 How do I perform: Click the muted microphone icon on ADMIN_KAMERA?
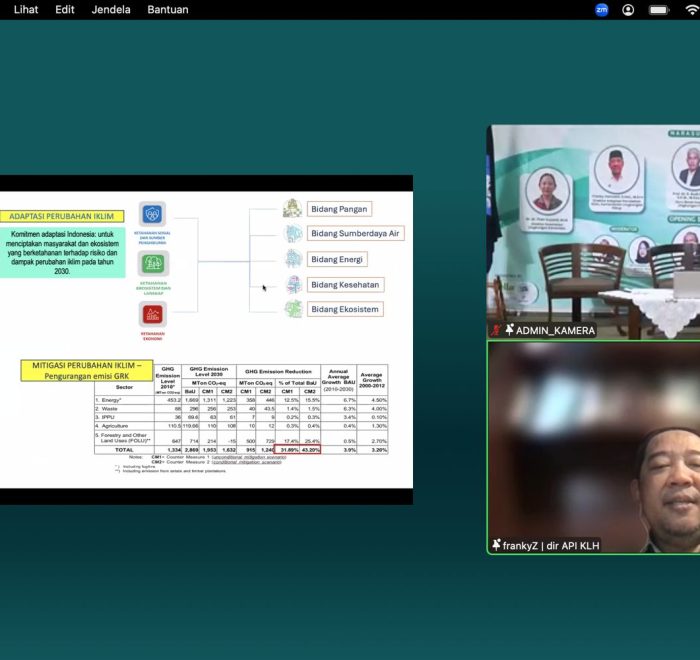click(x=496, y=330)
